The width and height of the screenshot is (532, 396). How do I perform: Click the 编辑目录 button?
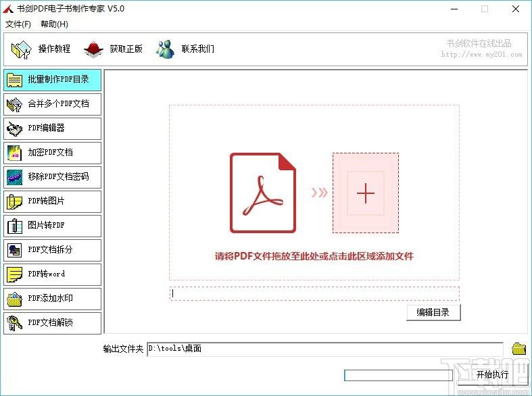pyautogui.click(x=433, y=312)
